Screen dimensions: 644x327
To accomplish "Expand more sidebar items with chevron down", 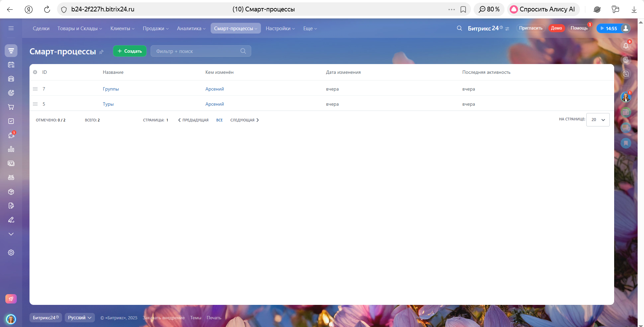I will 11,234.
